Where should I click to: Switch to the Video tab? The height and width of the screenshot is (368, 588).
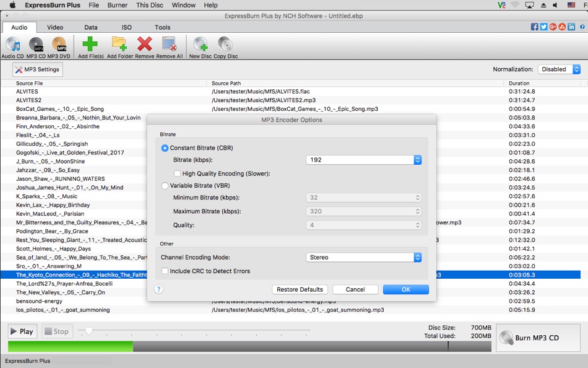pyautogui.click(x=55, y=27)
